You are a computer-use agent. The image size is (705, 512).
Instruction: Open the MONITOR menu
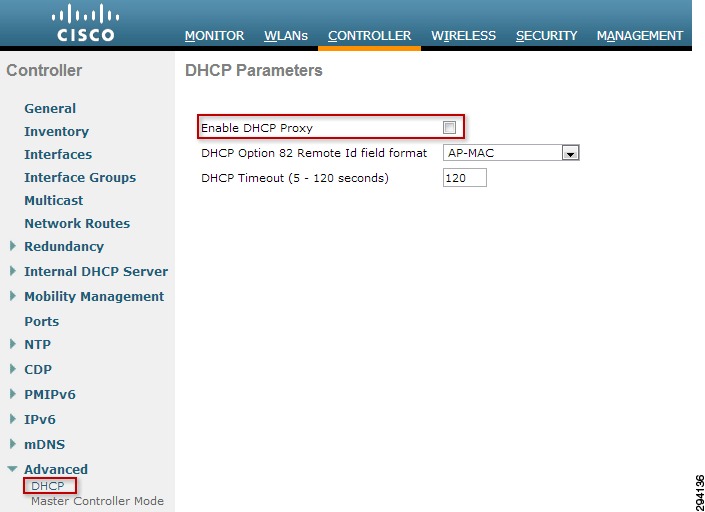pyautogui.click(x=214, y=36)
